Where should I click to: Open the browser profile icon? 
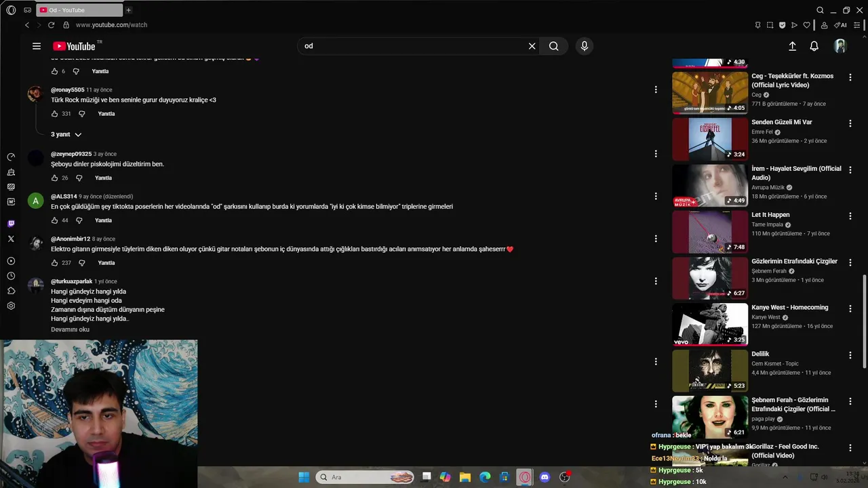(824, 25)
